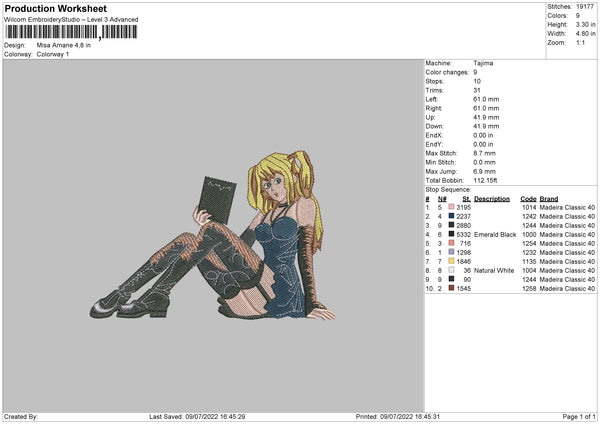The image size is (600, 424).
Task: Click the EndX value 0.00 in
Action: (x=483, y=135)
